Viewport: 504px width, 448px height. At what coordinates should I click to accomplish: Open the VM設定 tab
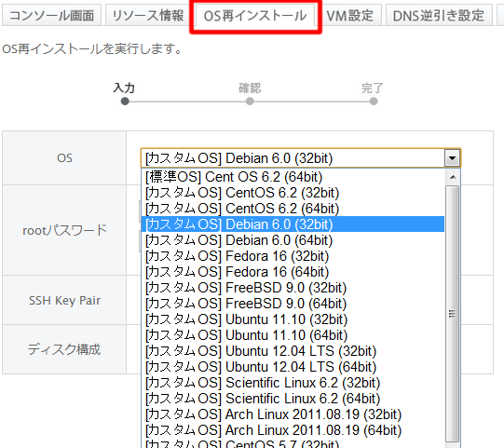(x=350, y=15)
